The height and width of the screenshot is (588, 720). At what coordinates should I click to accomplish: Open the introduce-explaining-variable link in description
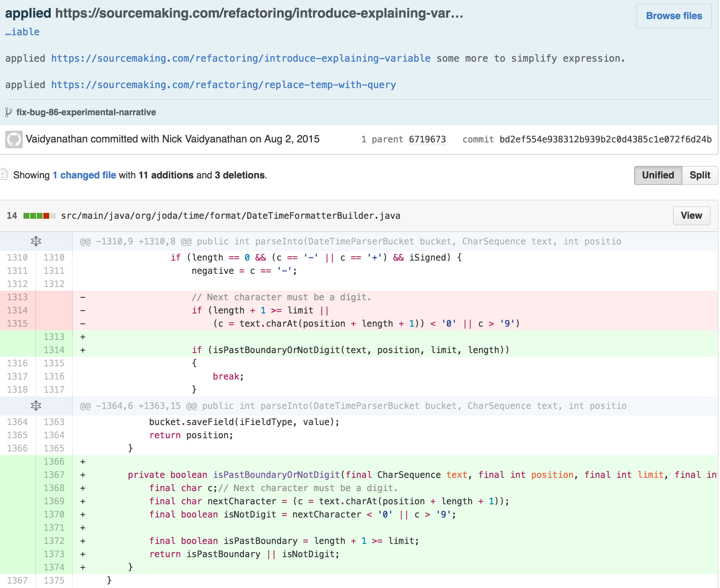[x=241, y=58]
